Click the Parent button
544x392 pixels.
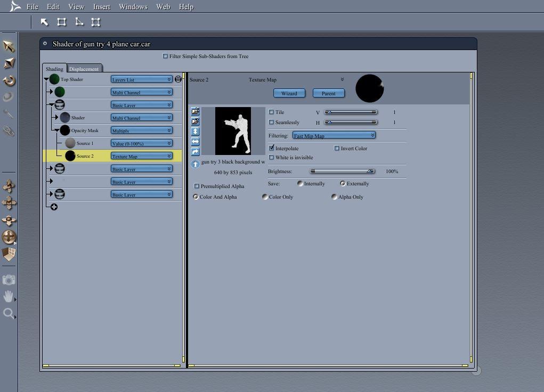[x=329, y=93]
